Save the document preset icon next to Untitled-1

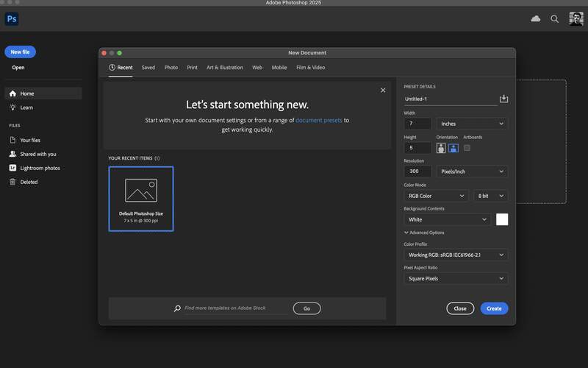[503, 99]
